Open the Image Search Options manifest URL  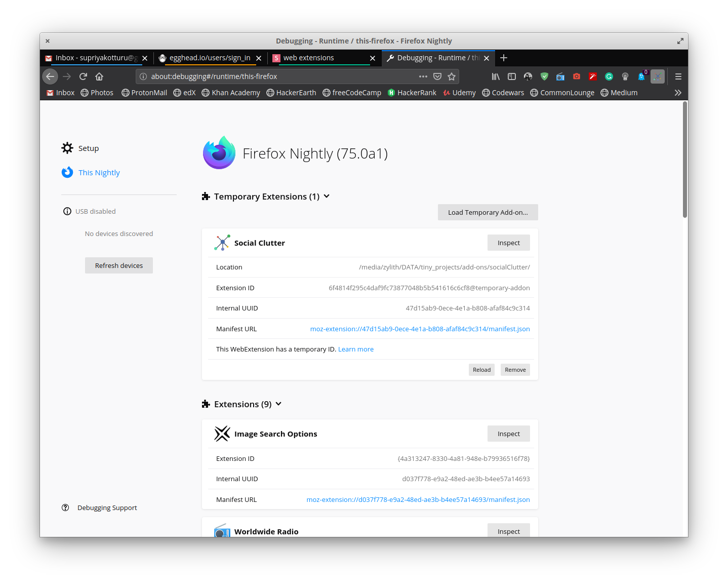click(x=418, y=499)
